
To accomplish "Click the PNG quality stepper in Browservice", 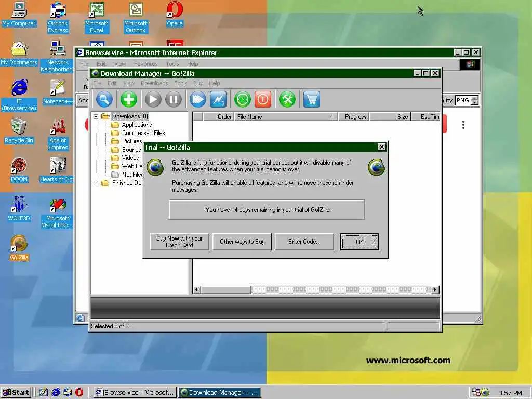I will point(475,100).
